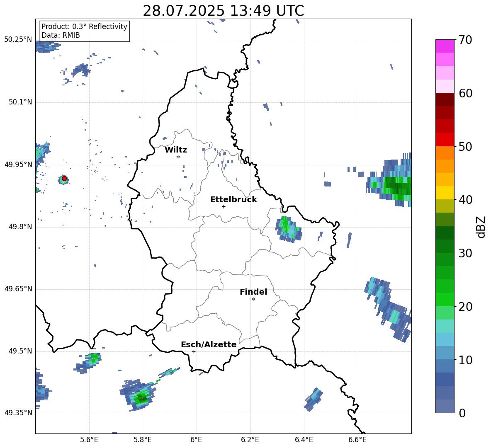Click the 49.8°N latitude label
Screen dimensions: 491x448
tap(20, 227)
